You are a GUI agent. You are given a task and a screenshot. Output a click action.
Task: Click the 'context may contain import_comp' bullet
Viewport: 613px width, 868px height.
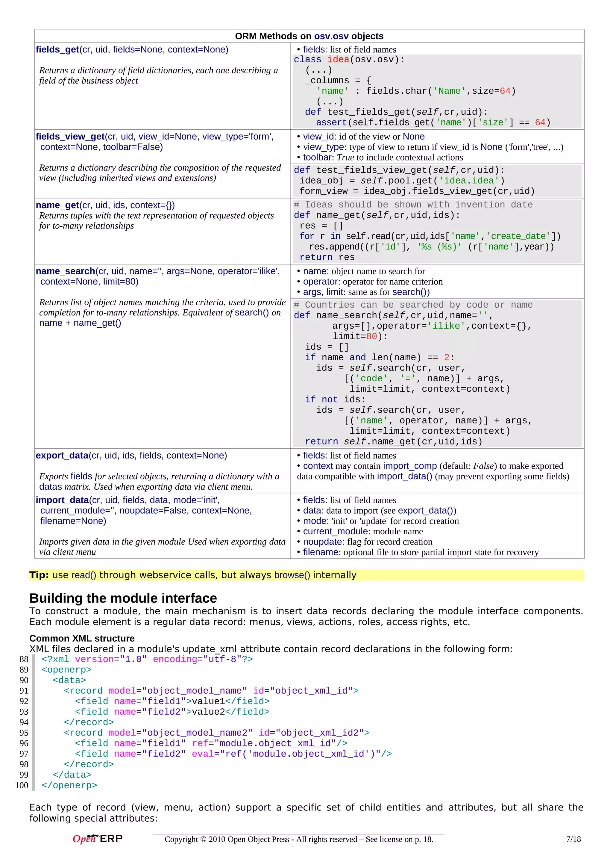click(433, 471)
